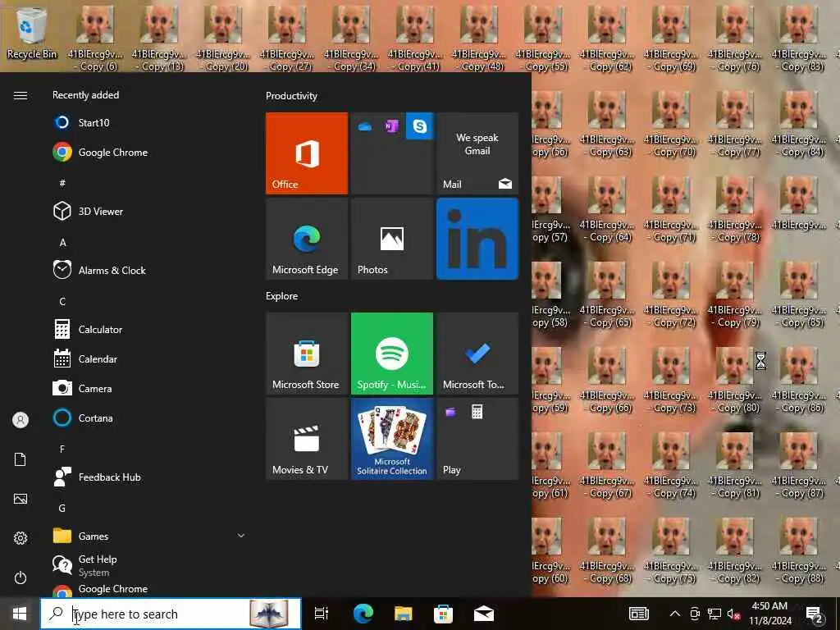Open Task View on taskbar
This screenshot has width=840, height=630.
(x=322, y=614)
